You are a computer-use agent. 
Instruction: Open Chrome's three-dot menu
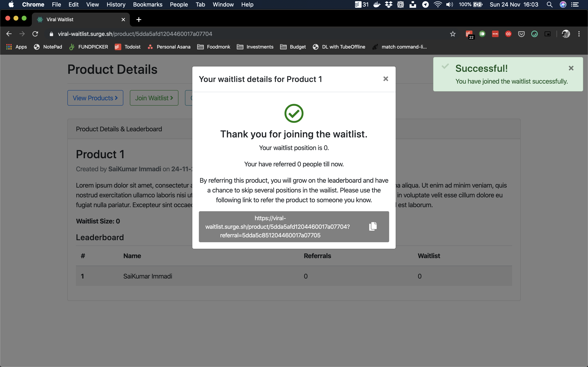(579, 34)
